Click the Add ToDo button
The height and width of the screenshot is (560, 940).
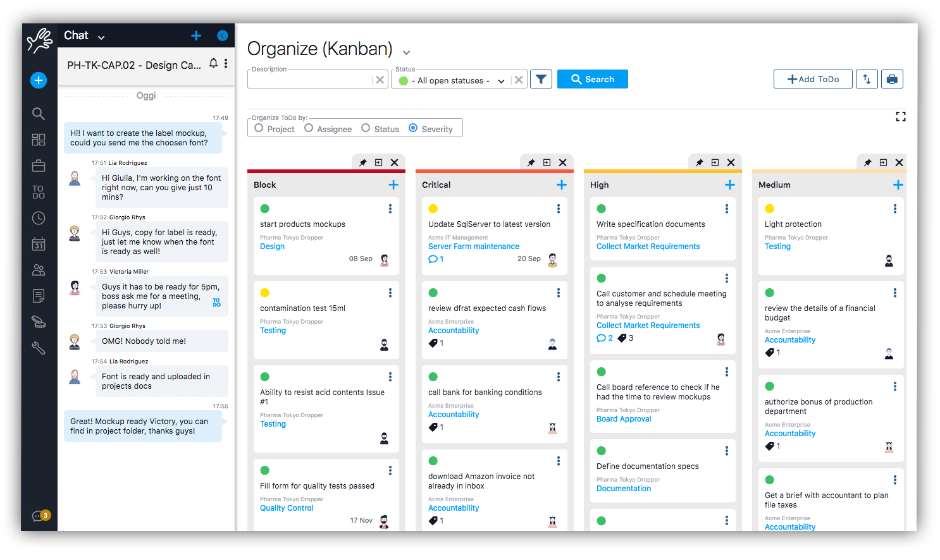coord(813,79)
